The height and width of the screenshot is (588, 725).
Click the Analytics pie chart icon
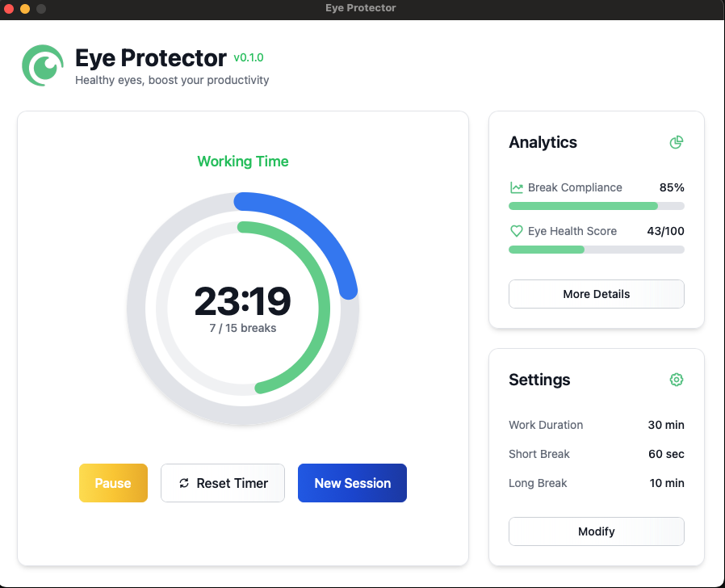(x=677, y=142)
